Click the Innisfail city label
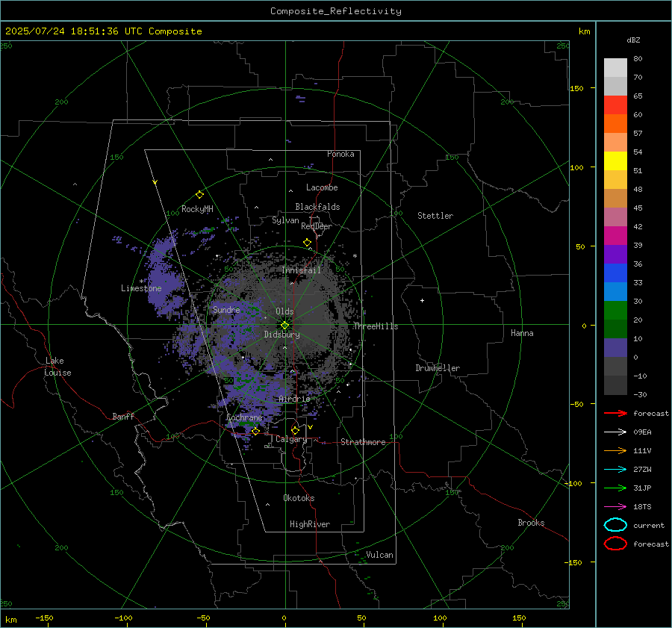This screenshot has width=672, height=628. click(302, 270)
